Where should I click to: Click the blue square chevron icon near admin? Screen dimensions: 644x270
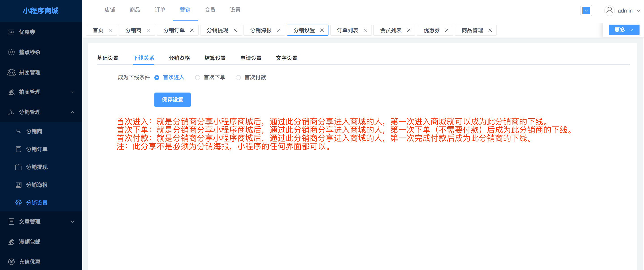coord(586,11)
